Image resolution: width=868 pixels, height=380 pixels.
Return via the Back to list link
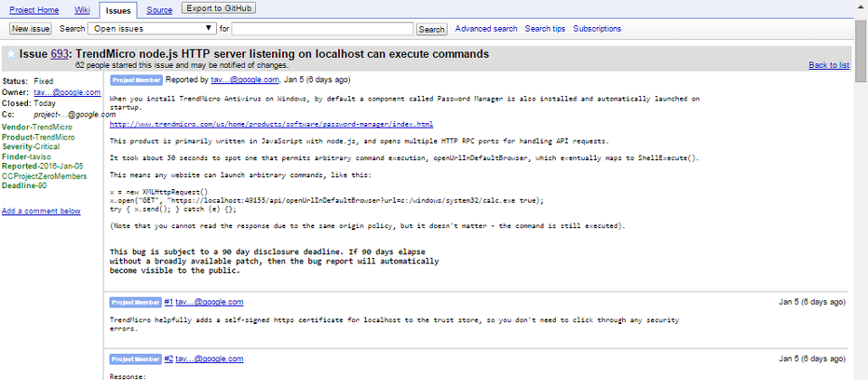click(828, 65)
